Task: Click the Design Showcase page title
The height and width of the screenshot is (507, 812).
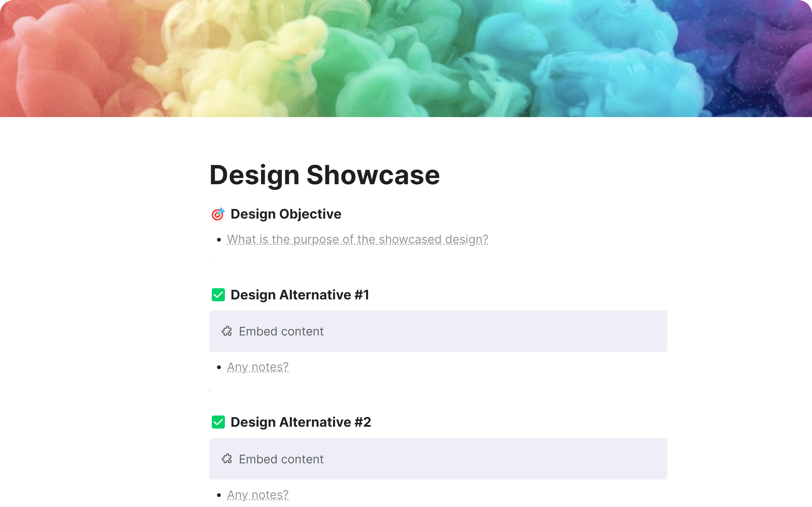Action: pos(325,175)
